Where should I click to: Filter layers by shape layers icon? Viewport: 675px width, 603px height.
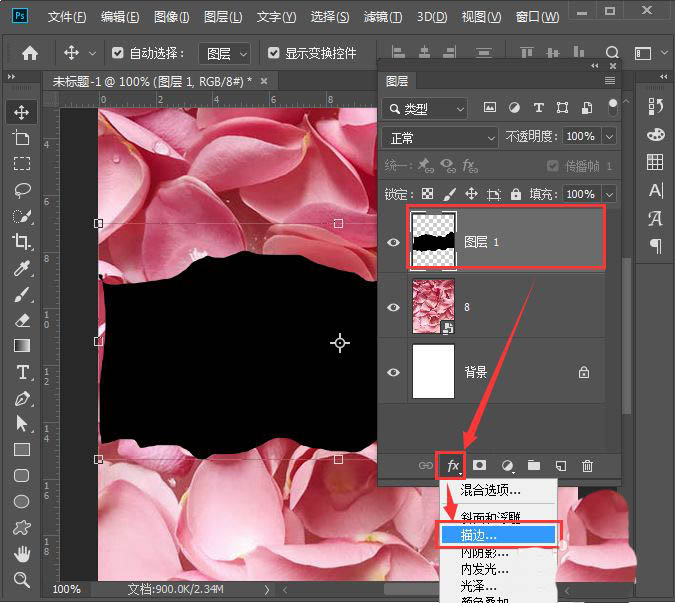[562, 108]
